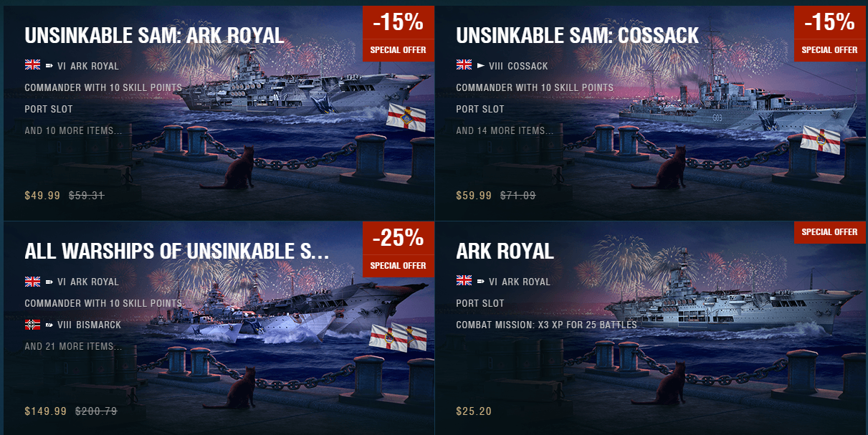The image size is (868, 435).
Task: Click the UK flag icon in the plain Ark Royal card
Action: pos(464,281)
